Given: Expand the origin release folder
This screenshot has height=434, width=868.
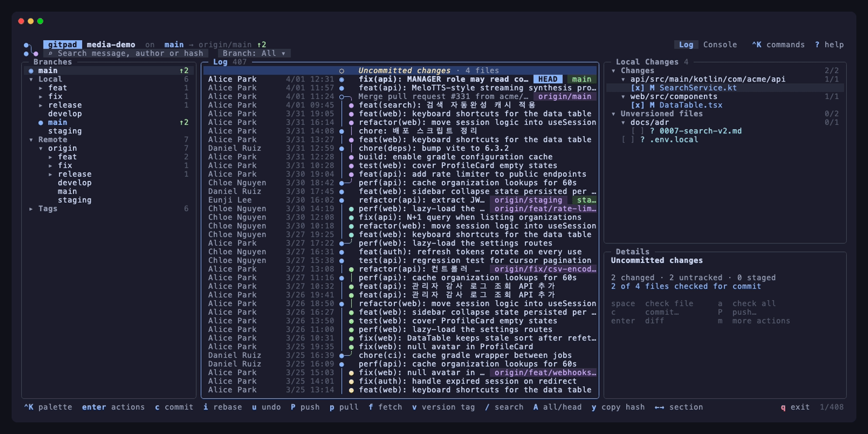Looking at the screenshot, I should 50,174.
